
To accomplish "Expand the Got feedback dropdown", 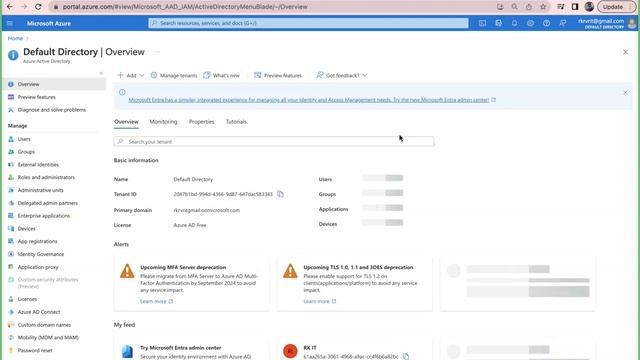I will coord(342,76).
